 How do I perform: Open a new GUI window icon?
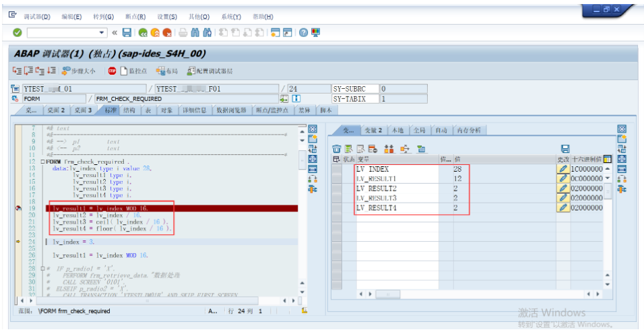(x=275, y=32)
